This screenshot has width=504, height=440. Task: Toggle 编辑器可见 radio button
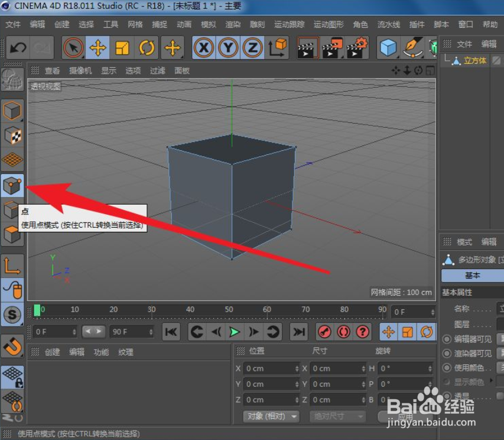pos(447,339)
